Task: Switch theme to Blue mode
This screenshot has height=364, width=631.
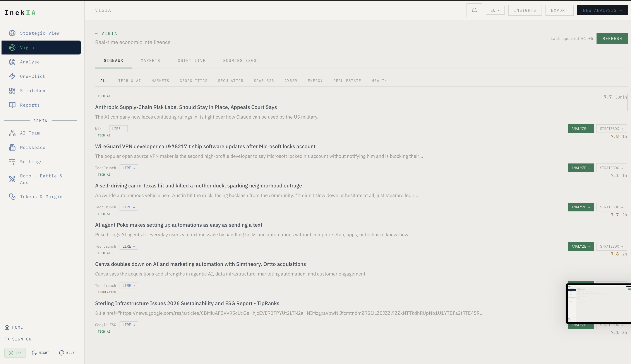Action: 67,353
